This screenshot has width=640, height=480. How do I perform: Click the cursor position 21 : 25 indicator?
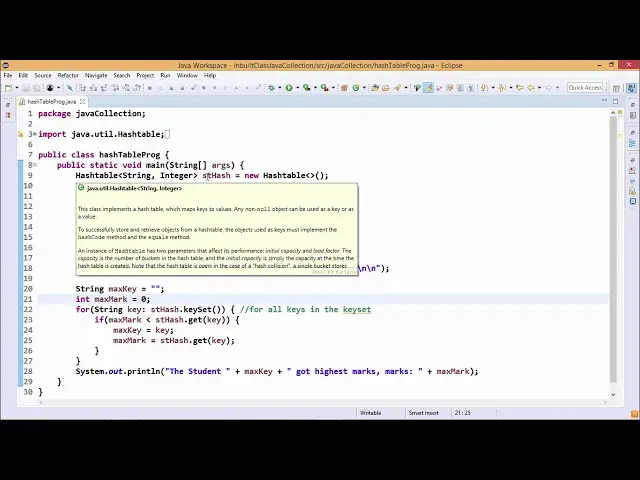point(462,413)
